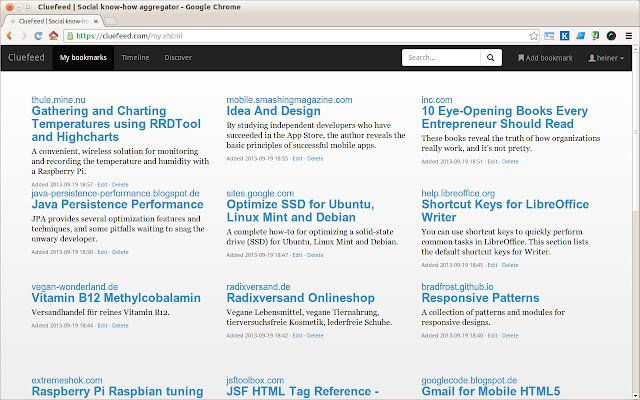
Task: Delete the Idea And Design bookmark
Action: tap(315, 159)
